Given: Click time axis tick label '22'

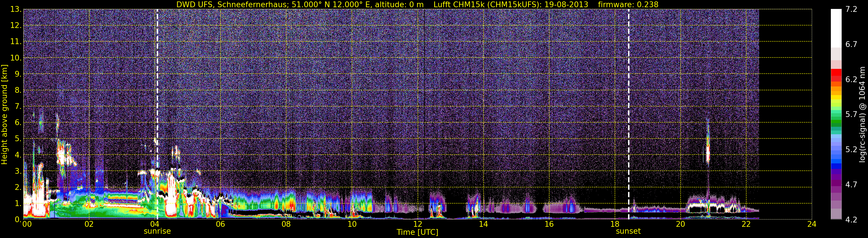Looking at the screenshot, I should click(x=746, y=224).
